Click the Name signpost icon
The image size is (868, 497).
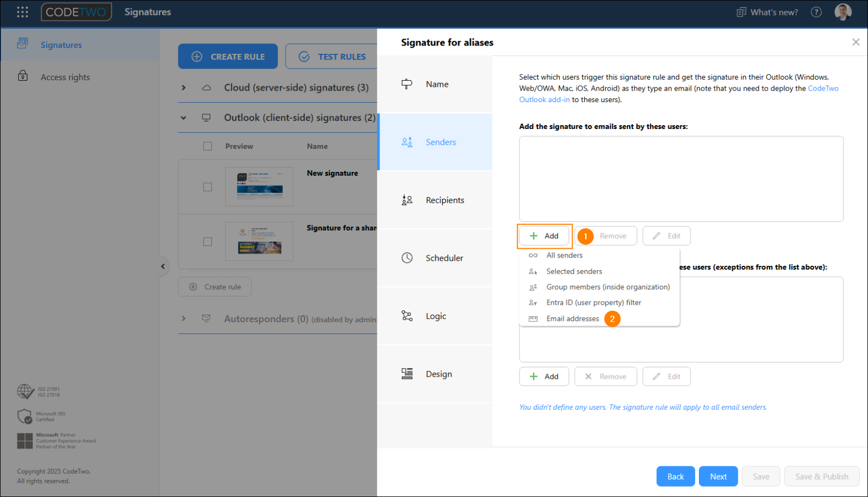click(x=407, y=84)
